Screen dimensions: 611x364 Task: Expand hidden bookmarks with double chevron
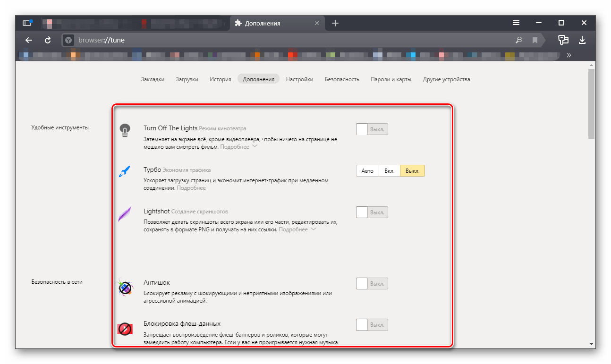click(569, 55)
